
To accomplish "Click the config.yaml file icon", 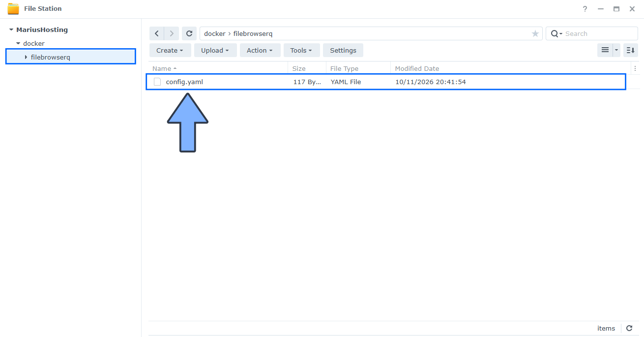I will click(157, 82).
